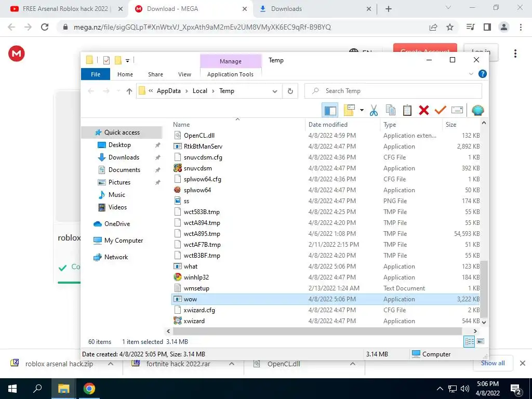Select the OpenCL.dll file row
This screenshot has width=532, height=399.
(x=326, y=136)
